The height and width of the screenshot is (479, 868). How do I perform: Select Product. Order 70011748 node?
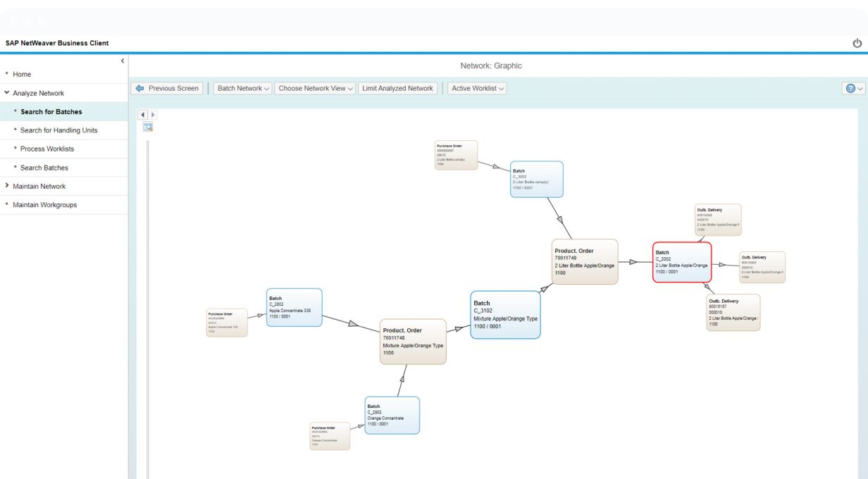pos(413,341)
